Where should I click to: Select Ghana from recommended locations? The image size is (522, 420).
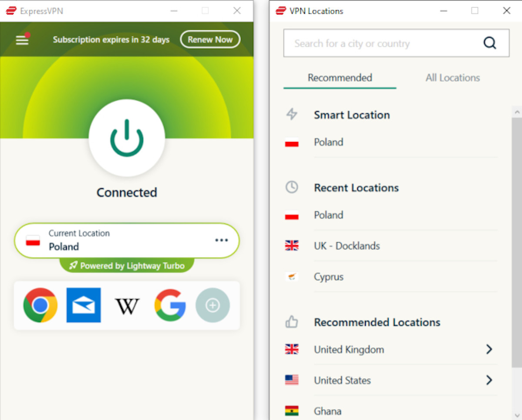[x=328, y=411]
